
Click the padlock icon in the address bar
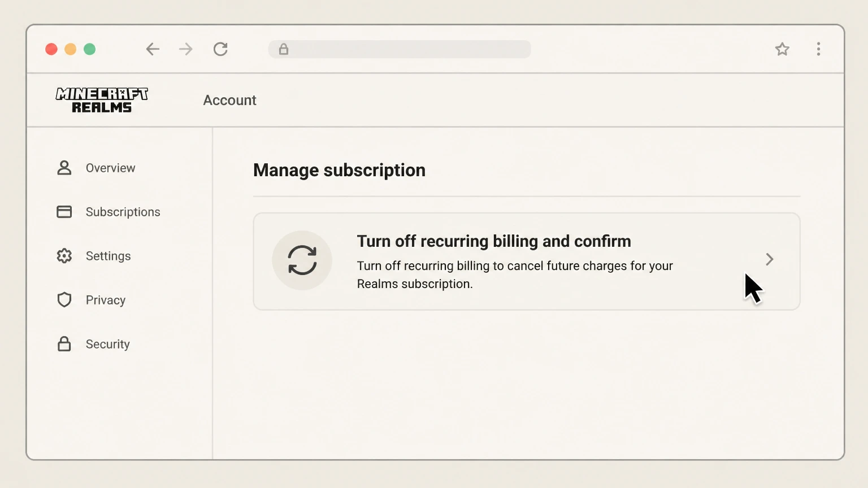coord(284,49)
